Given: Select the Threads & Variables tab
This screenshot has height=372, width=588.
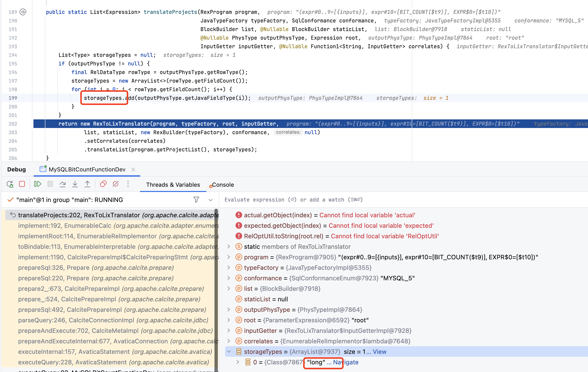Looking at the screenshot, I should click(x=173, y=185).
